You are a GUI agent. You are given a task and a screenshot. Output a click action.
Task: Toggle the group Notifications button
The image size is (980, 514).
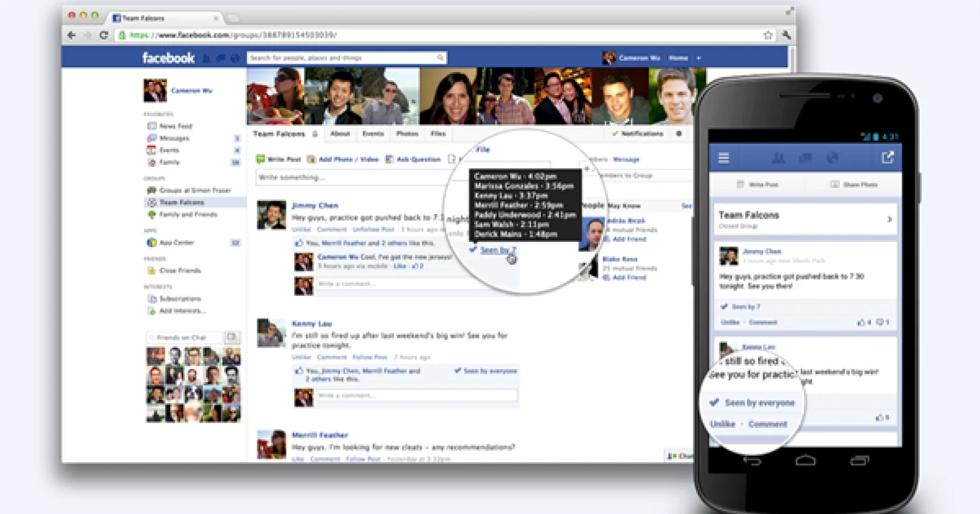tap(638, 134)
